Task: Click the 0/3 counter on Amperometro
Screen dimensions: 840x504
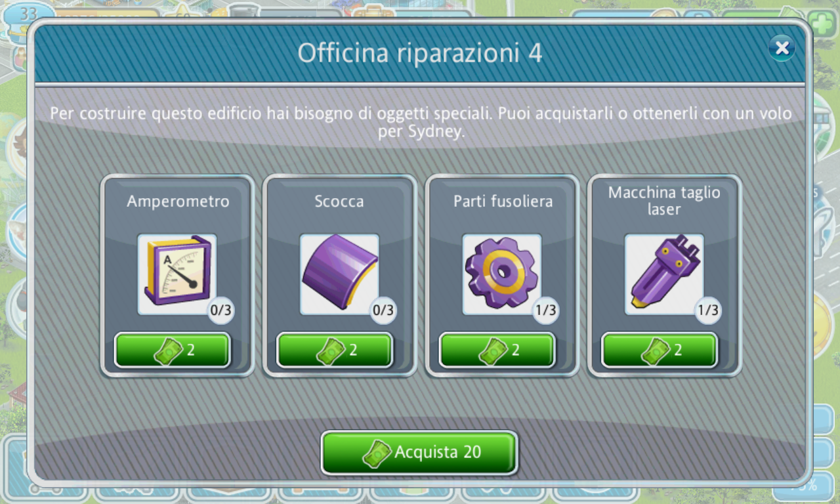Action: tap(220, 310)
